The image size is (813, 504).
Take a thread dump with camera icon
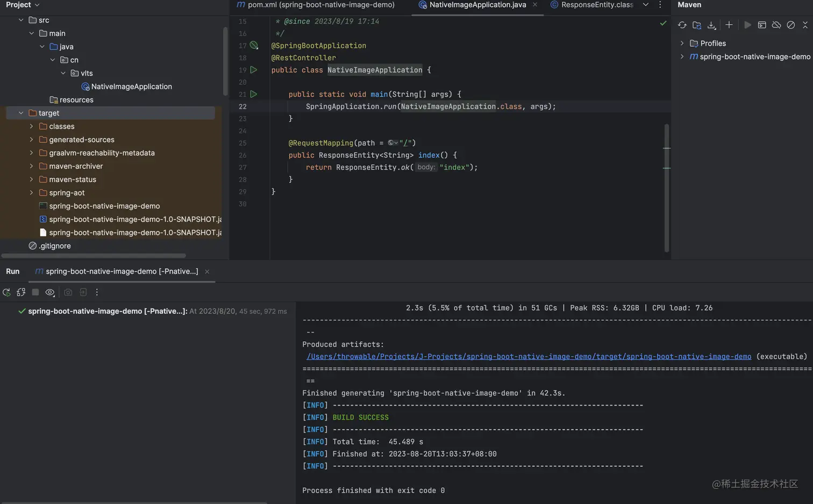coord(68,292)
